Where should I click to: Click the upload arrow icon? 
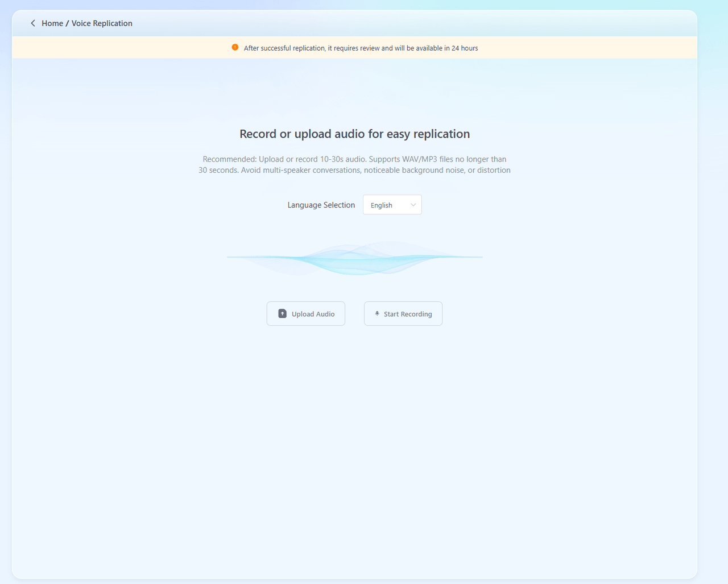[x=282, y=314]
